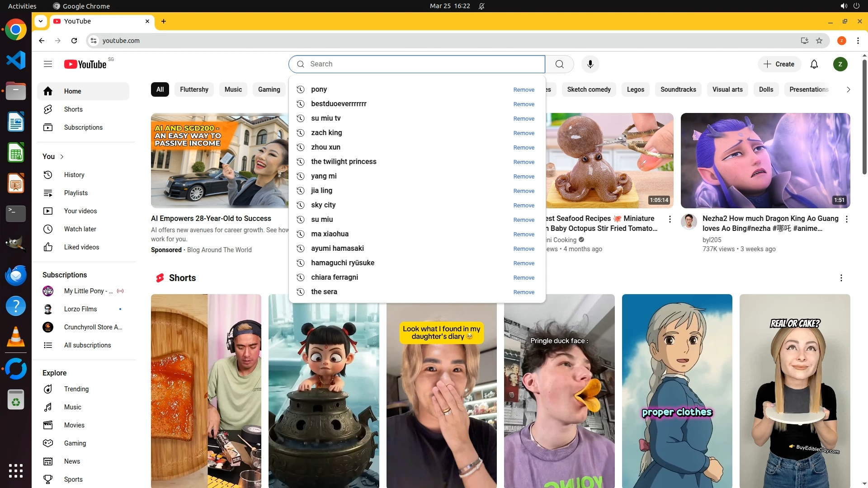Click the magnifier search button
The width and height of the screenshot is (868, 488).
[x=559, y=64]
